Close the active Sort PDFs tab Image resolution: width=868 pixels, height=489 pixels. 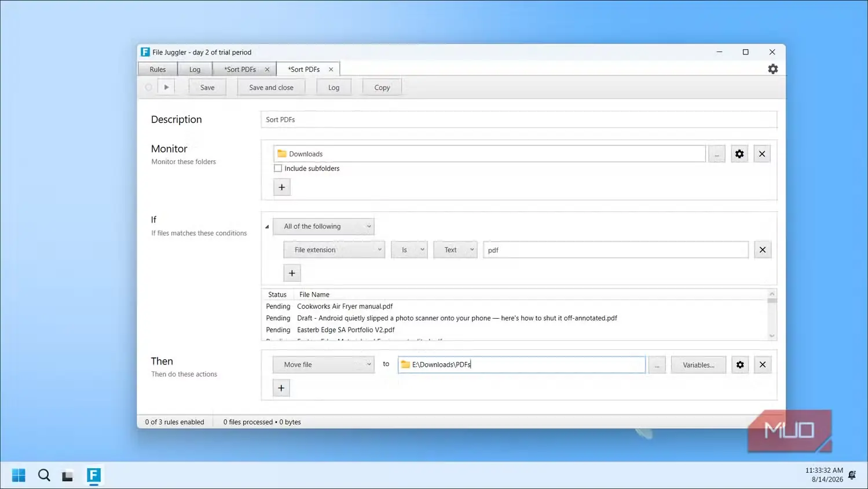[x=331, y=69]
